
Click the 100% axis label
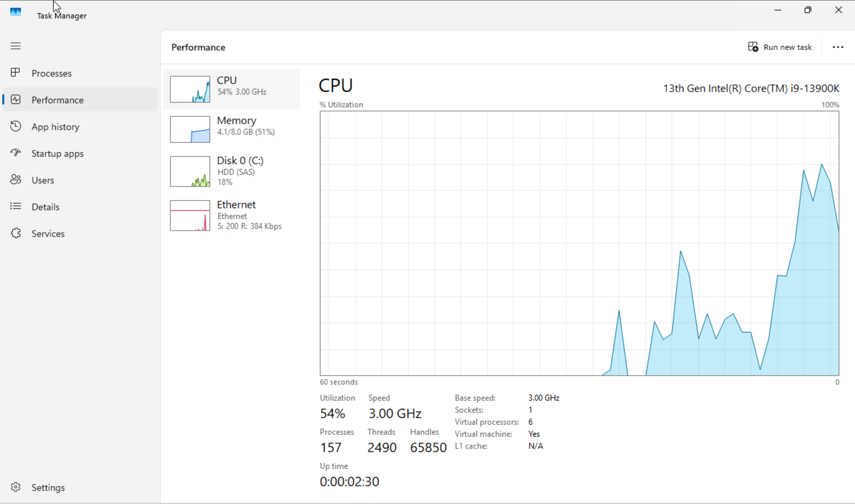[830, 105]
